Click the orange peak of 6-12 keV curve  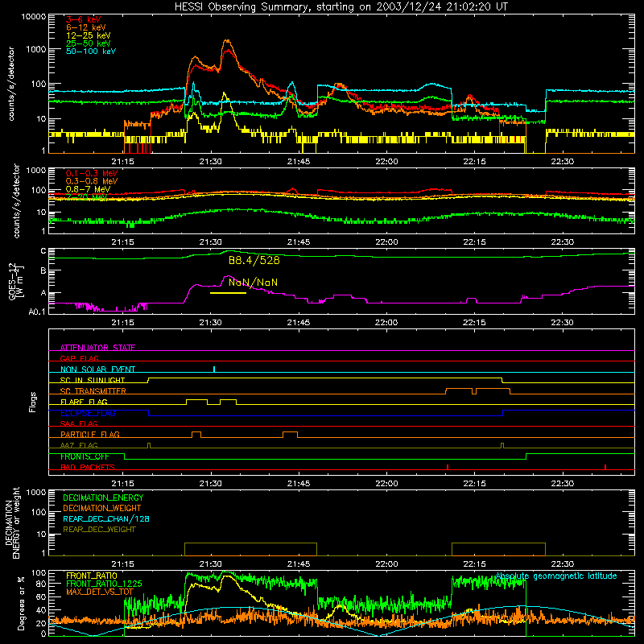[227, 41]
